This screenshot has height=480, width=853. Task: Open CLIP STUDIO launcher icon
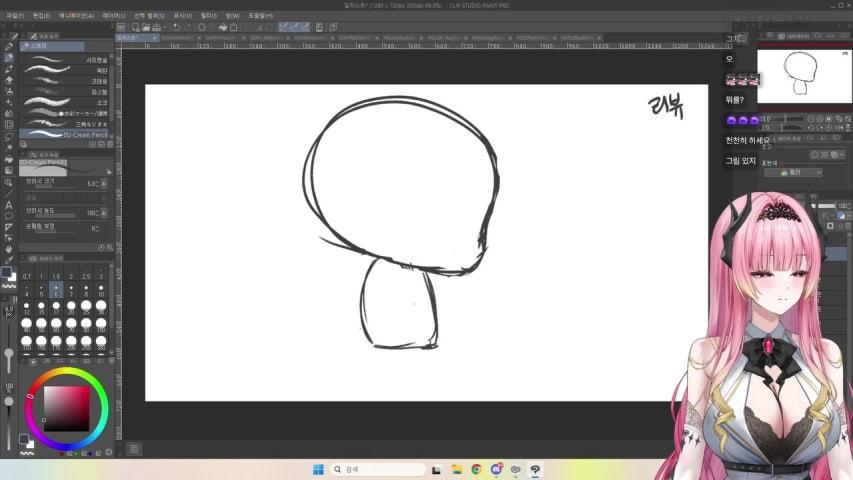(121, 27)
